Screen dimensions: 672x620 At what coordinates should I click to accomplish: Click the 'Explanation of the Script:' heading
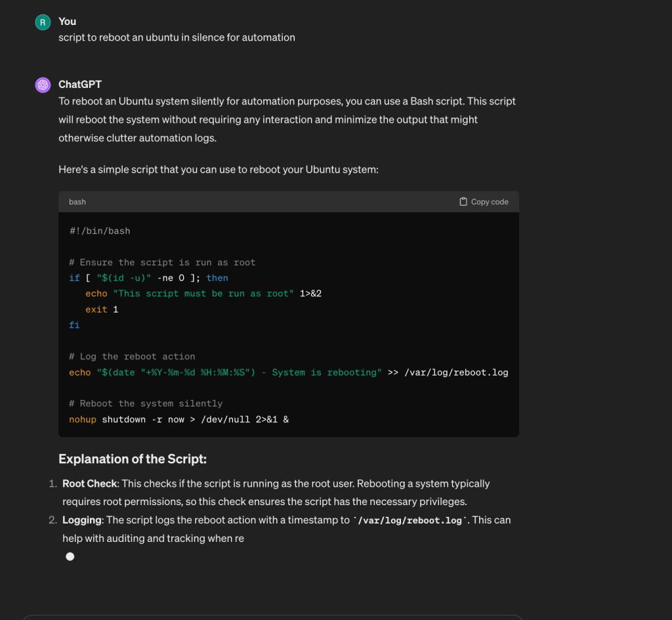pyautogui.click(x=133, y=459)
